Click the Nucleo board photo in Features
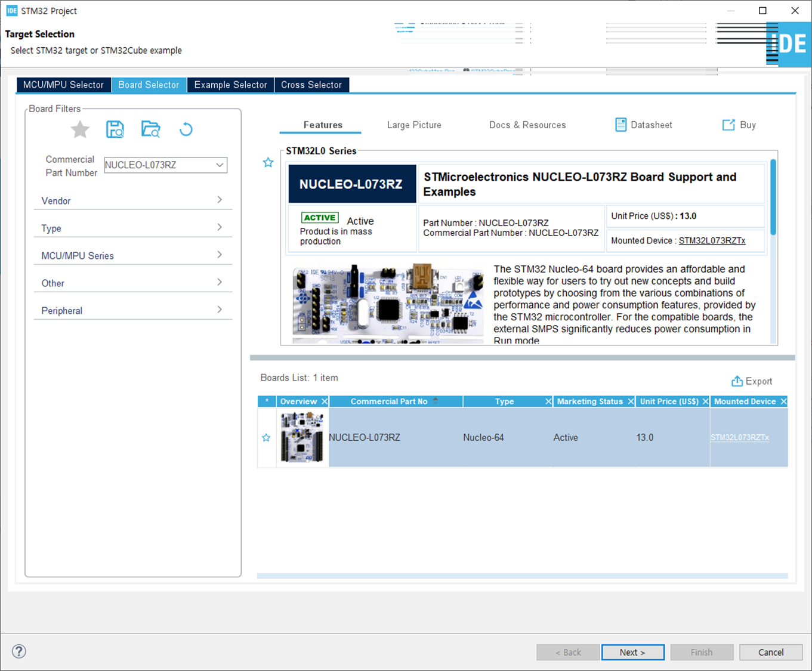 click(x=388, y=304)
